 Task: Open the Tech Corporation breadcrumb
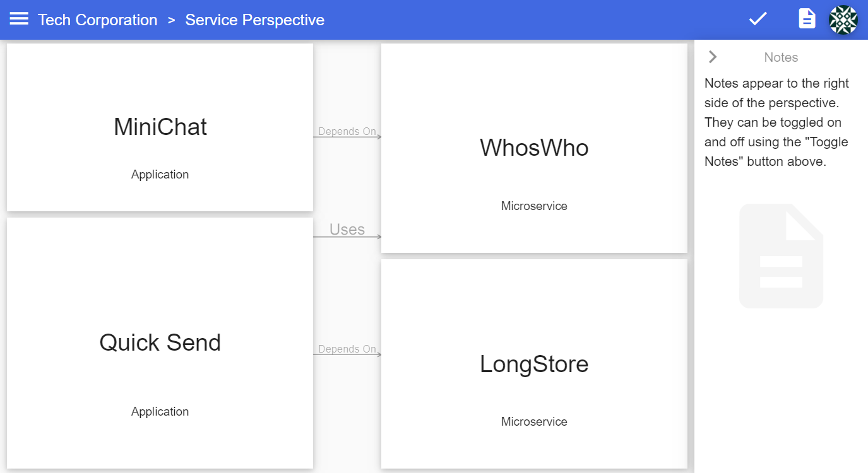[x=97, y=20]
